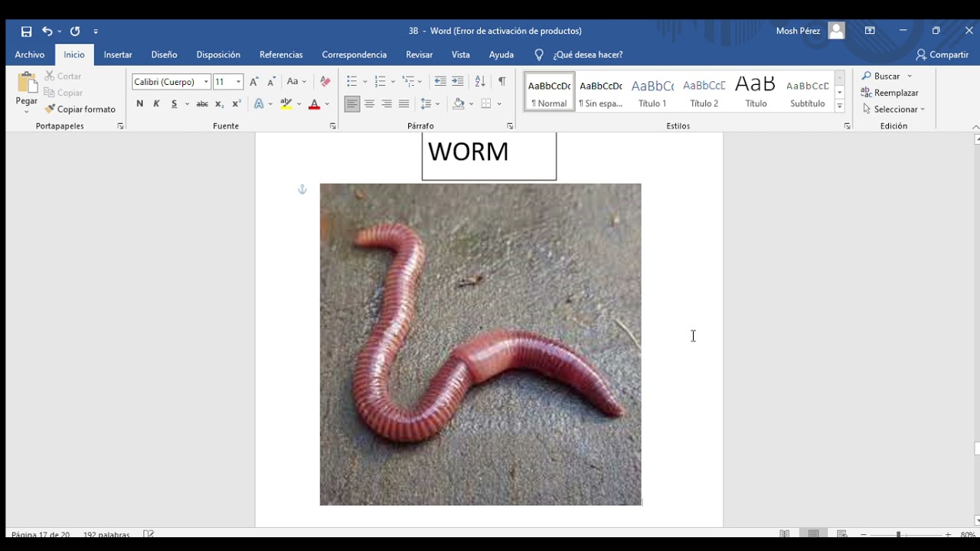Screen dimensions: 980x551
Task: Open line spacing options dropdown
Action: point(430,104)
